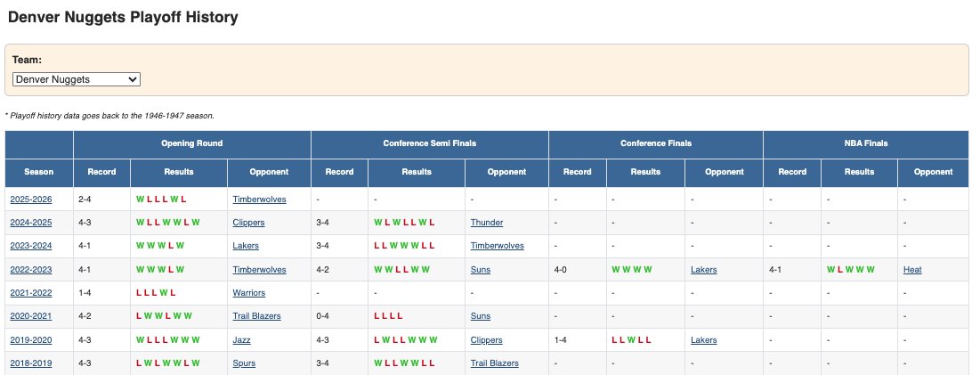Click the Conference Semi Finals group header
This screenshot has width=980, height=375.
pos(429,143)
